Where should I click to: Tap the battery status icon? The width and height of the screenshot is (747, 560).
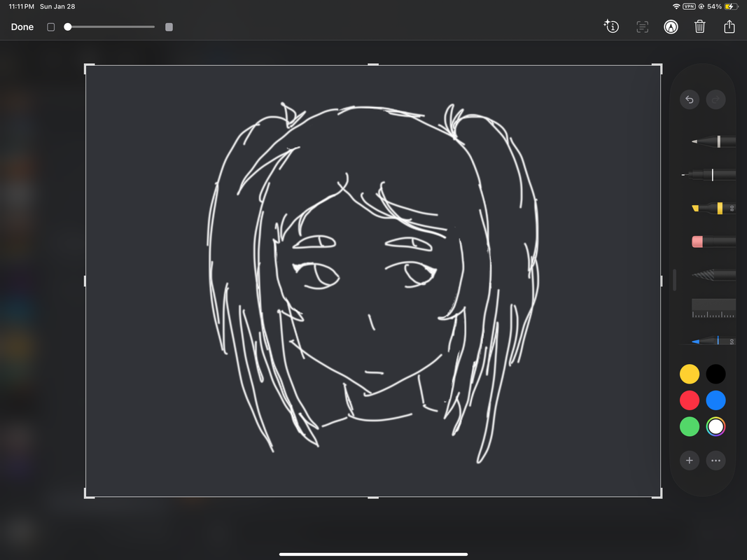pyautogui.click(x=732, y=7)
